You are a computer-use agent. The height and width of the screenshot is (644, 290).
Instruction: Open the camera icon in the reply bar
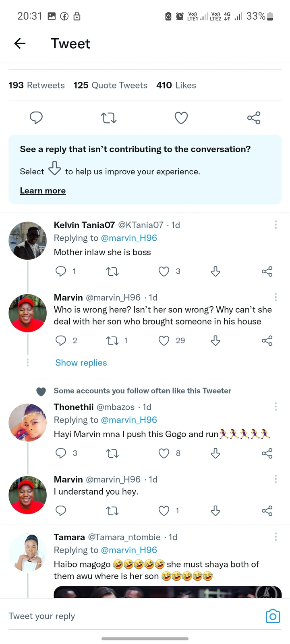[x=273, y=616]
